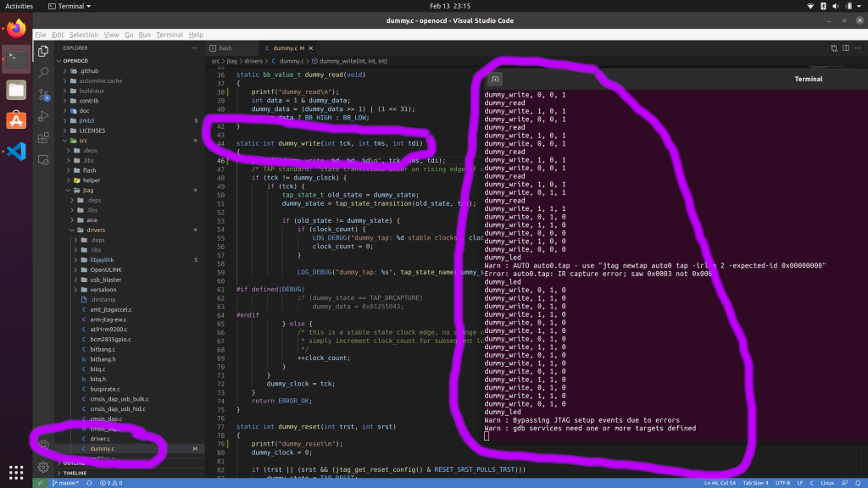Synchronize changes from the status bar

[x=89, y=483]
